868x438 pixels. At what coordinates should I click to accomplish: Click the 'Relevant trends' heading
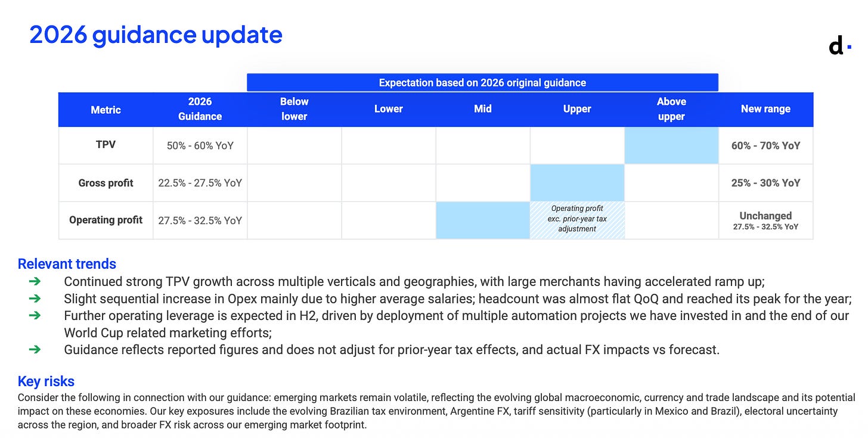(x=67, y=264)
